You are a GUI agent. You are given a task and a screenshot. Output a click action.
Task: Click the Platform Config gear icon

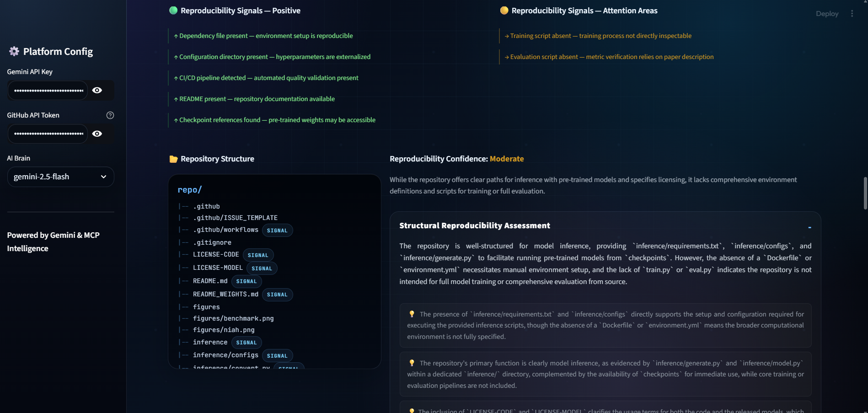[x=14, y=51]
